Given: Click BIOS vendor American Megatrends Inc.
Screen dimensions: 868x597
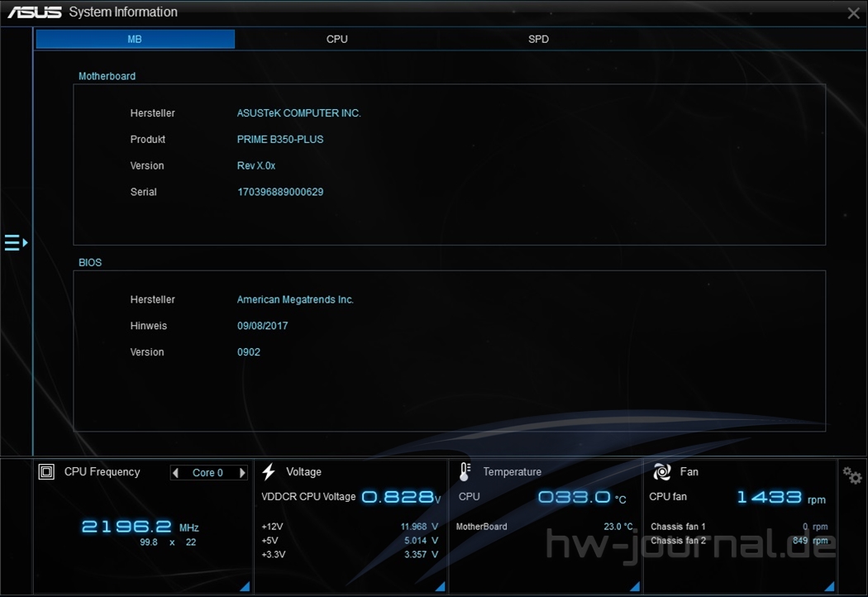Looking at the screenshot, I should coord(295,299).
